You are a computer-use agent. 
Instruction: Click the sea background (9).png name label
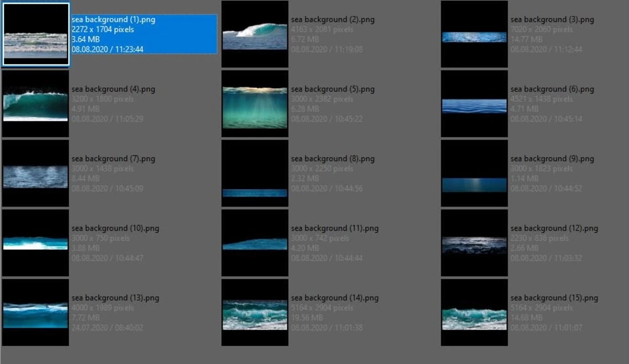click(552, 159)
